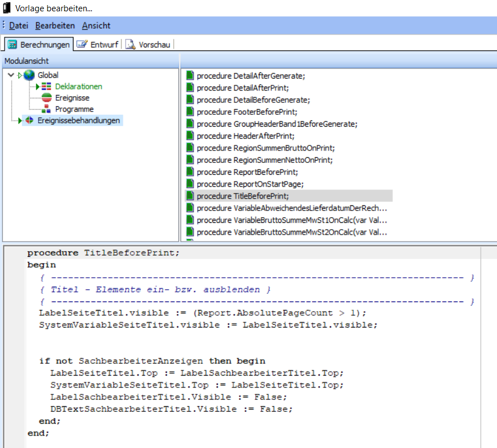Select procedure VariableBruttoSummeMwSt1OnCalc
The height and width of the screenshot is (448, 497).
(x=292, y=221)
